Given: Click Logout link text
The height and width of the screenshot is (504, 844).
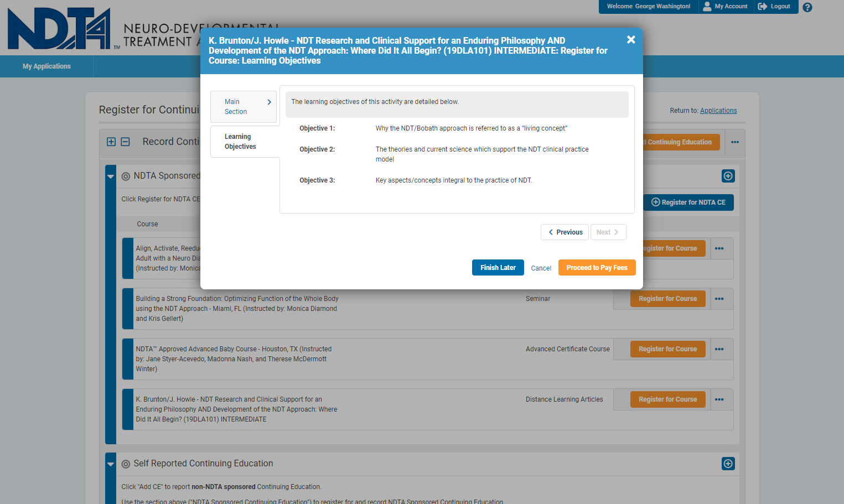Looking at the screenshot, I should (780, 7).
